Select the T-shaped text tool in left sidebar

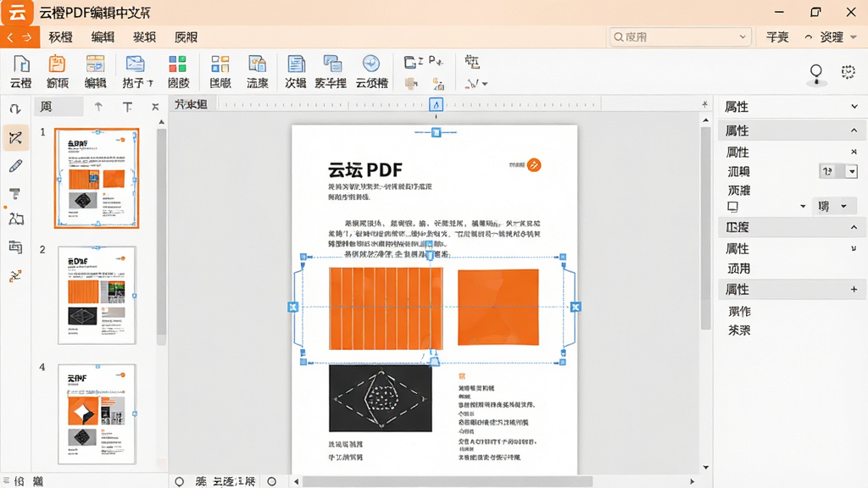coord(15,194)
